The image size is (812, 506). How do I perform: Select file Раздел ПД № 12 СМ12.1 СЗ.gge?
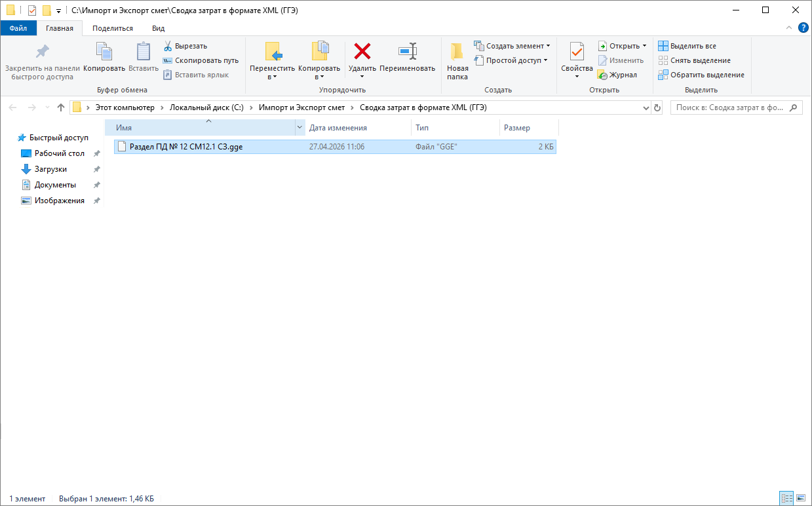click(x=335, y=147)
